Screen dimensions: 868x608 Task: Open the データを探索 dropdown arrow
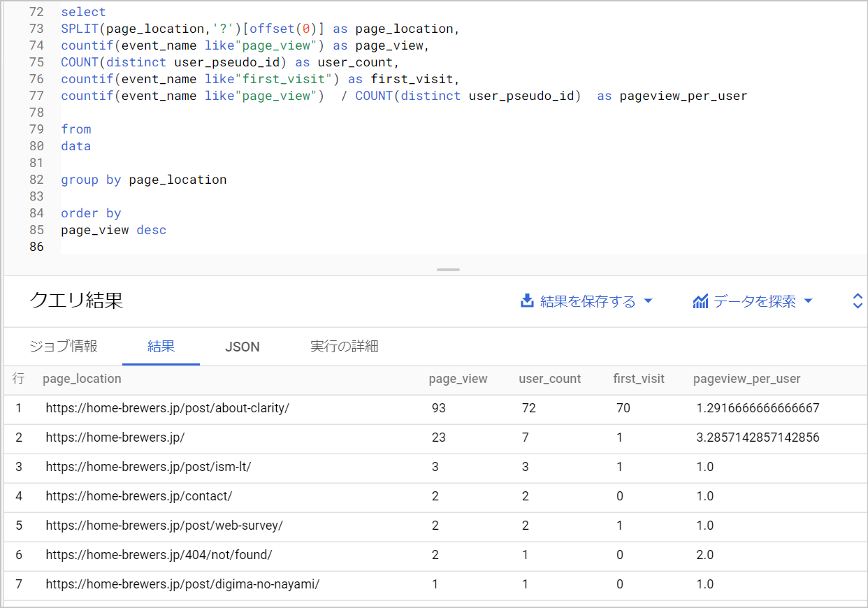tap(809, 301)
